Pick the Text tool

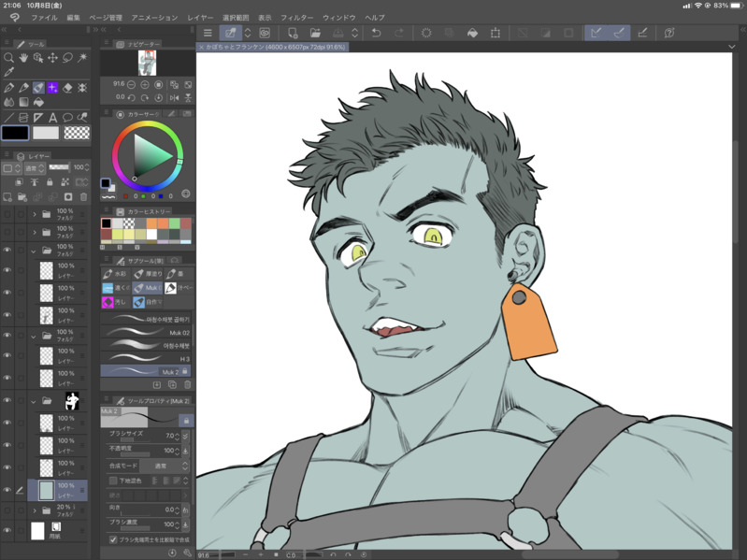click(x=52, y=118)
